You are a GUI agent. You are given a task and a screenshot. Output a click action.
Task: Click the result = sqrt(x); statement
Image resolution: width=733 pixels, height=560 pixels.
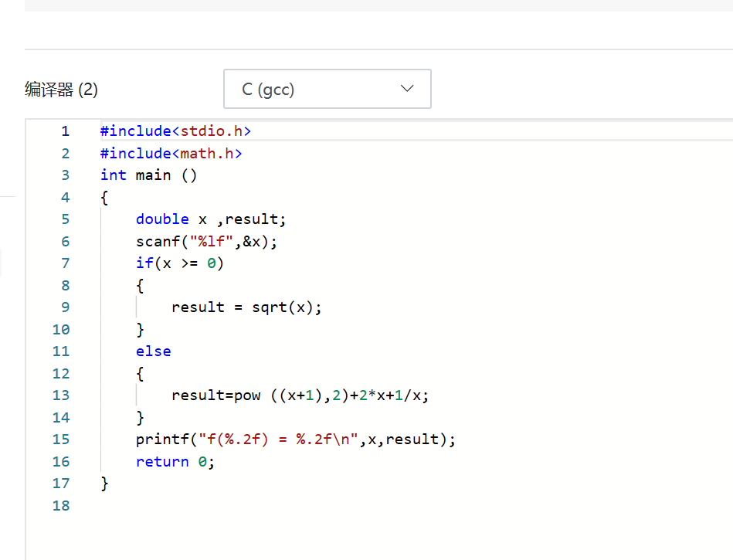click(246, 307)
